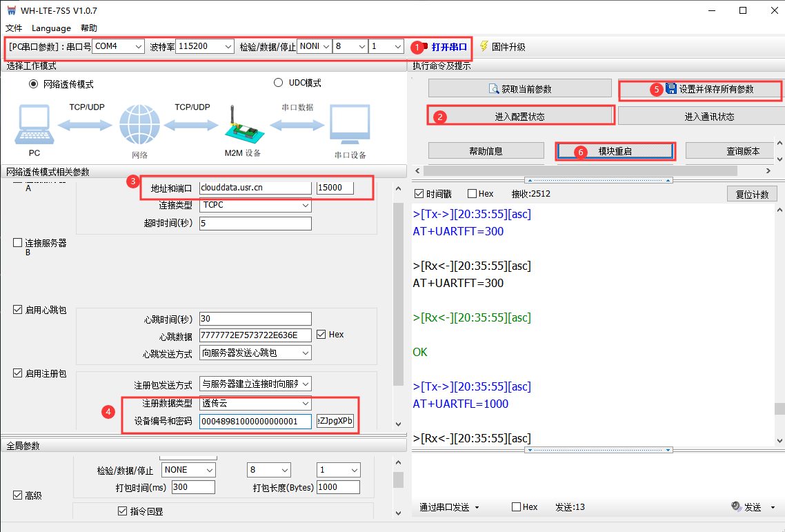Toggle the 时间戳 checkbox

pos(418,194)
